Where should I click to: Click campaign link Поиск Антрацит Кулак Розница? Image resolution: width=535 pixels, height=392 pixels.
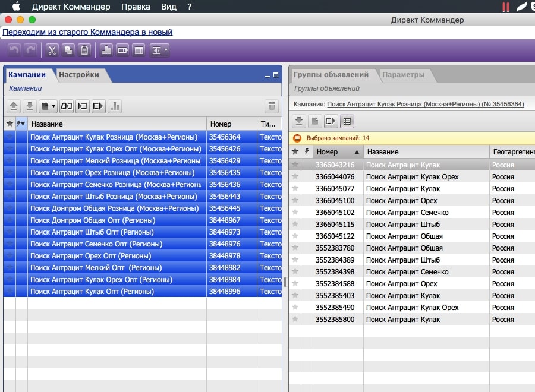click(425, 104)
